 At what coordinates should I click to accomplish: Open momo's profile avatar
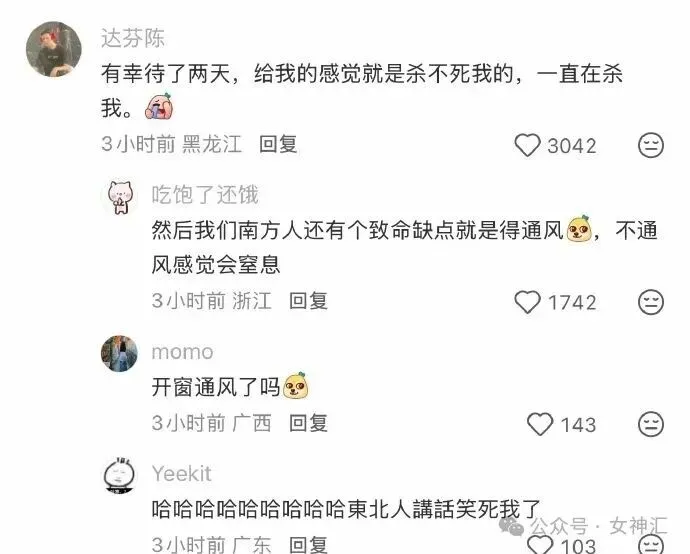[119, 353]
